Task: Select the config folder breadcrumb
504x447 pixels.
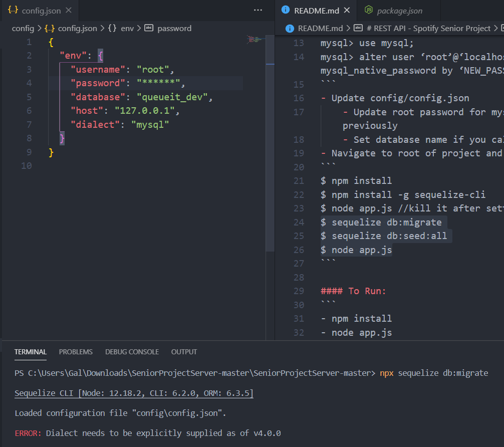Action: [x=23, y=28]
